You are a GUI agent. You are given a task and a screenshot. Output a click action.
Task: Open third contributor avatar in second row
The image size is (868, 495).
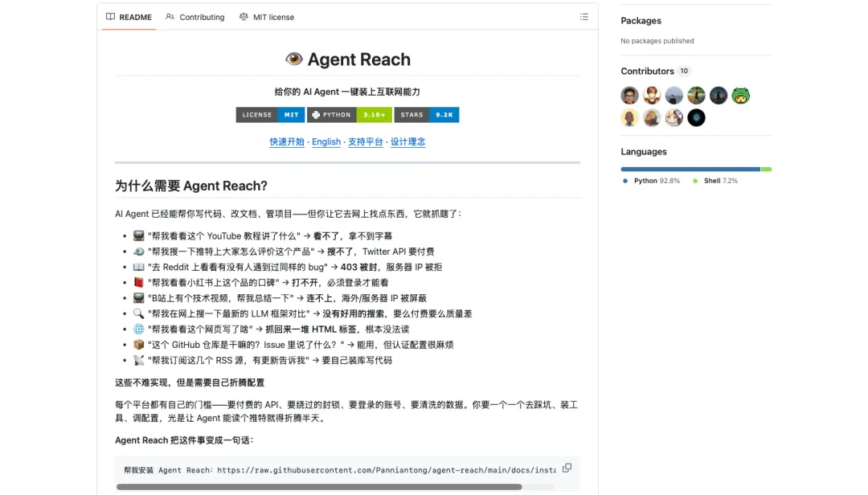click(x=674, y=117)
